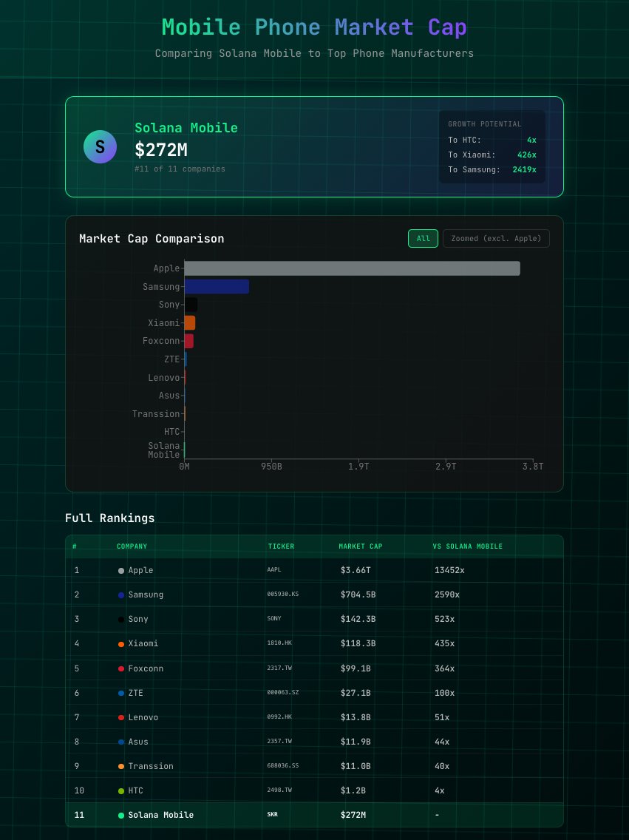Click the ZTE blue dot in rankings
This screenshot has height=840, width=629.
[x=121, y=693]
